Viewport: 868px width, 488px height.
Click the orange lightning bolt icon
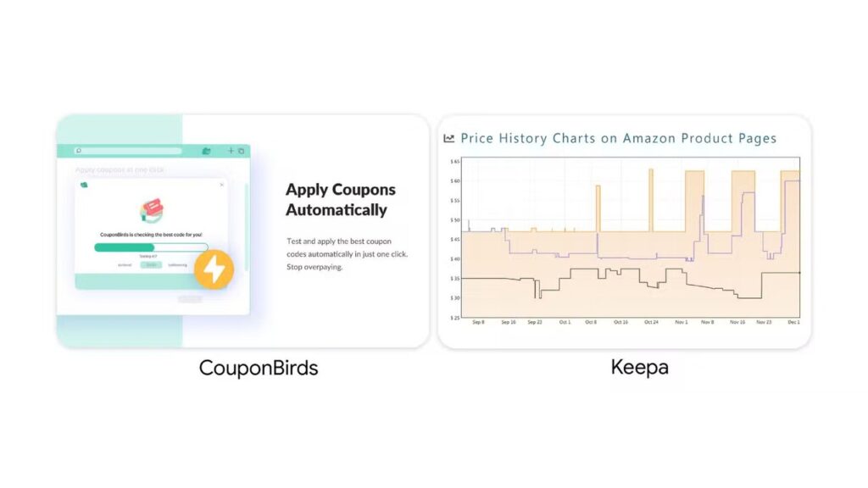click(x=214, y=269)
